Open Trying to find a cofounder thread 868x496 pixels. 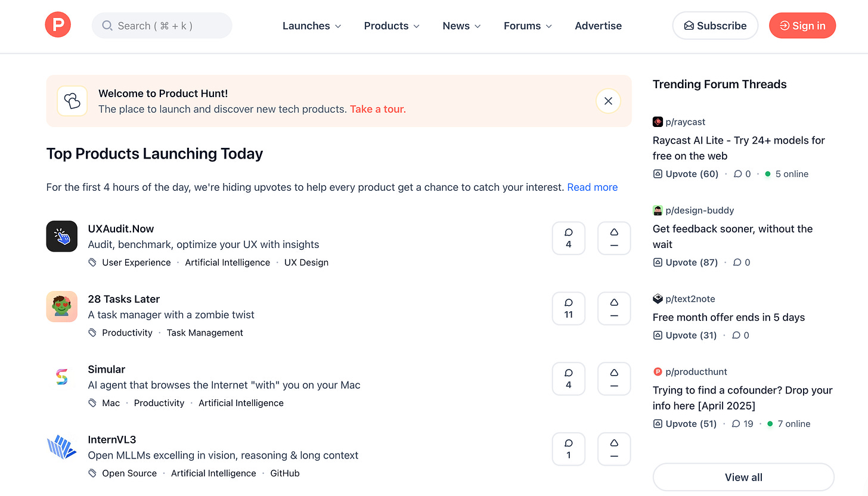pos(742,398)
